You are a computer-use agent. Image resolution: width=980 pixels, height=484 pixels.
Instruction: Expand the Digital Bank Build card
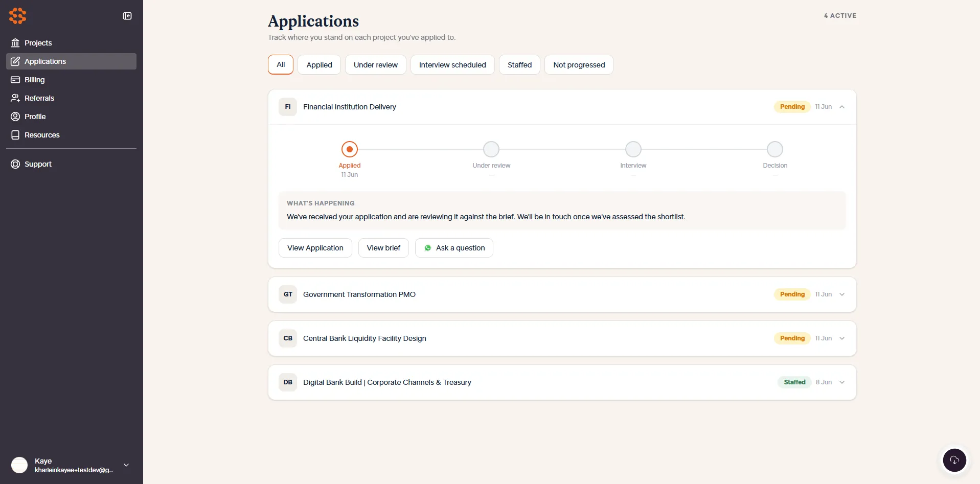(x=842, y=382)
